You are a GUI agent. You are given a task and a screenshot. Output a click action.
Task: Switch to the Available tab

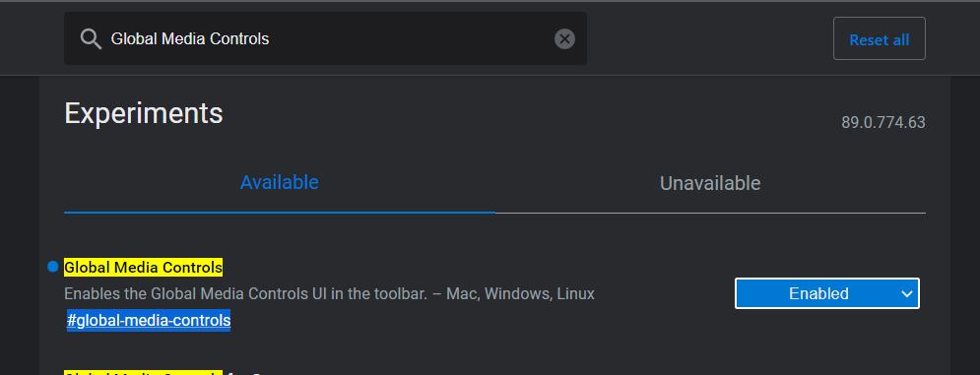(280, 182)
